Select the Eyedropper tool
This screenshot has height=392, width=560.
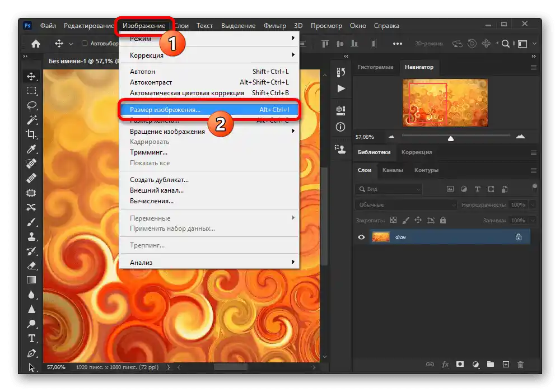pyautogui.click(x=31, y=149)
